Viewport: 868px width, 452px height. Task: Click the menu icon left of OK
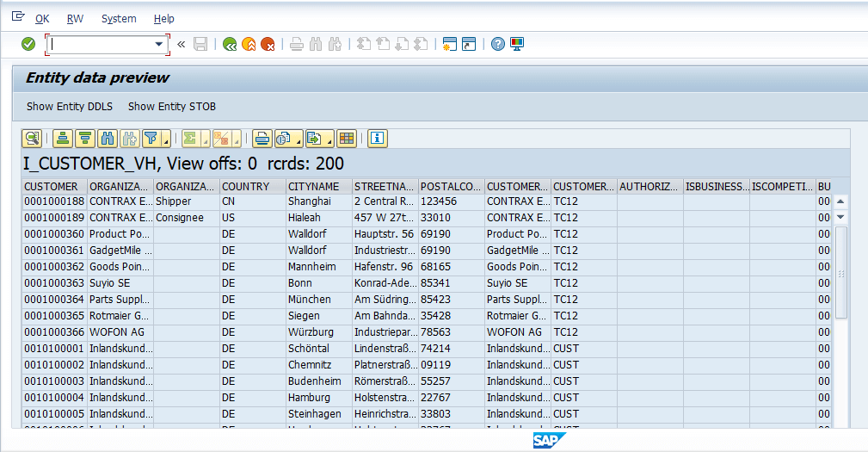[x=18, y=16]
